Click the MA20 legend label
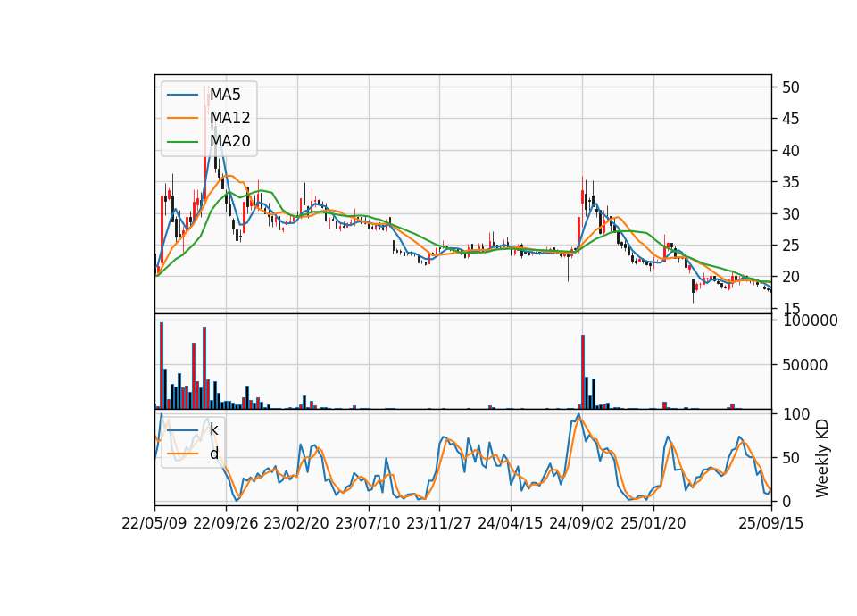Viewport: 857px width, 616px height. (x=230, y=141)
